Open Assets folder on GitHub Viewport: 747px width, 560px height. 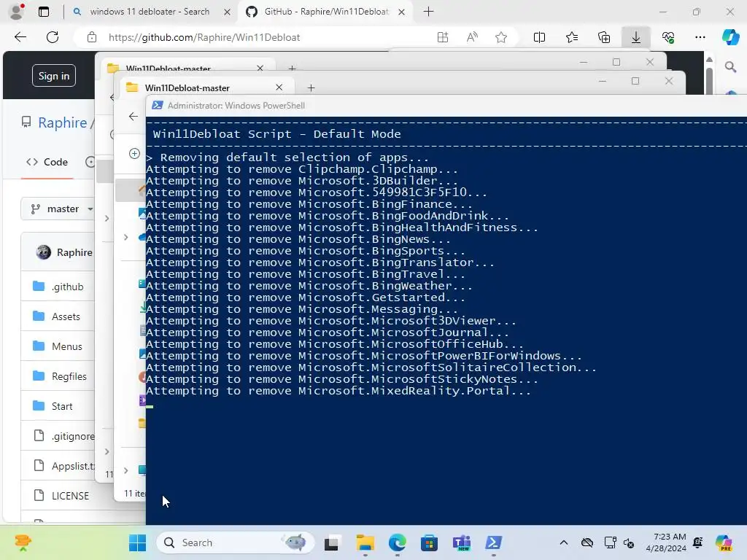pyautogui.click(x=66, y=316)
